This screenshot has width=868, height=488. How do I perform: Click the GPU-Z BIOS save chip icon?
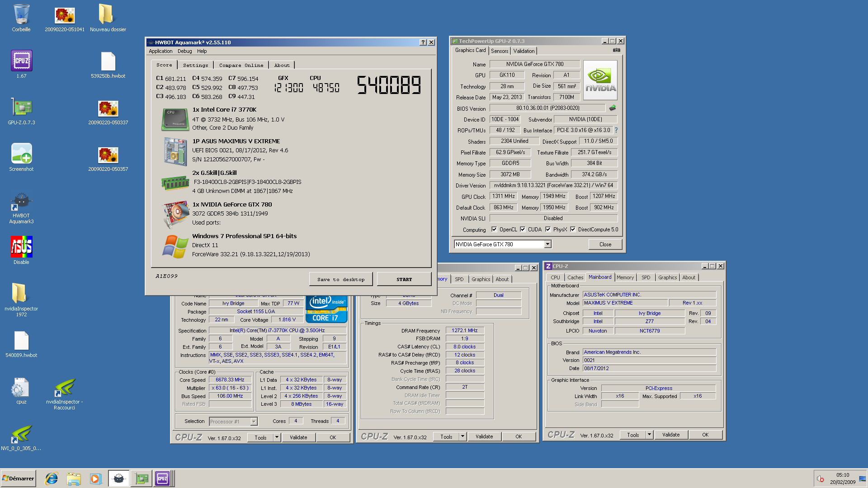tap(613, 108)
